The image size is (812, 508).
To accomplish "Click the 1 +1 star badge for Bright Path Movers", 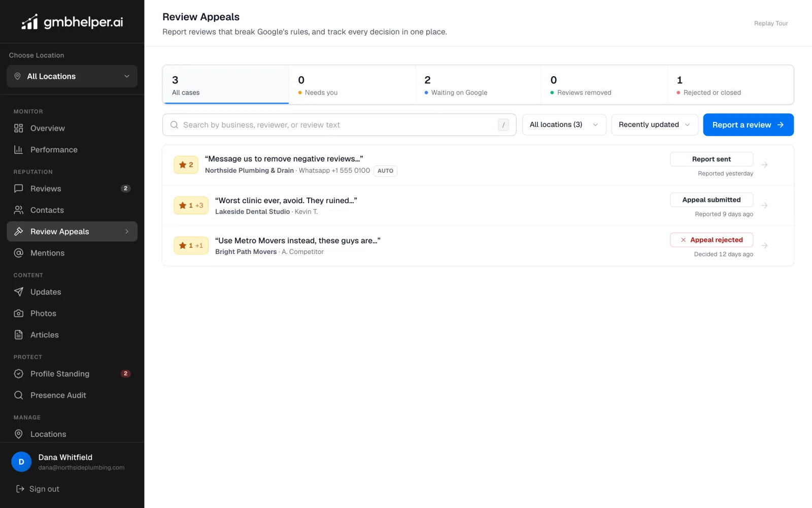I will (x=191, y=245).
